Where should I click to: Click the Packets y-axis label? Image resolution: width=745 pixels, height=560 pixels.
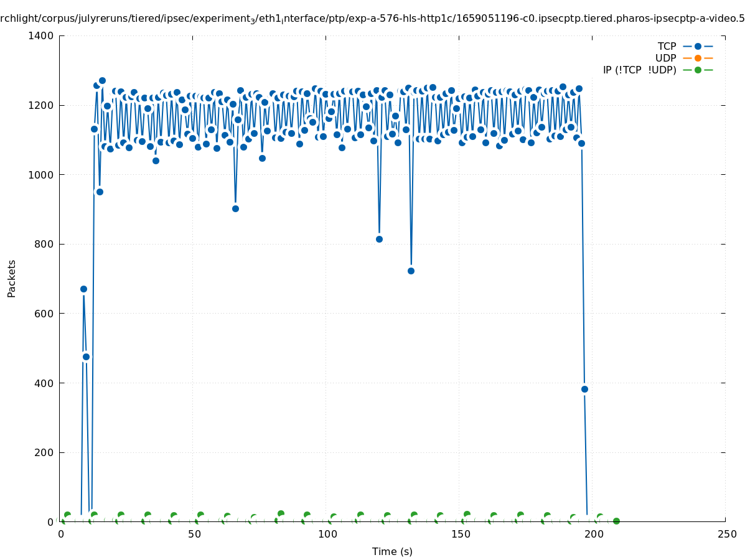coord(12,278)
